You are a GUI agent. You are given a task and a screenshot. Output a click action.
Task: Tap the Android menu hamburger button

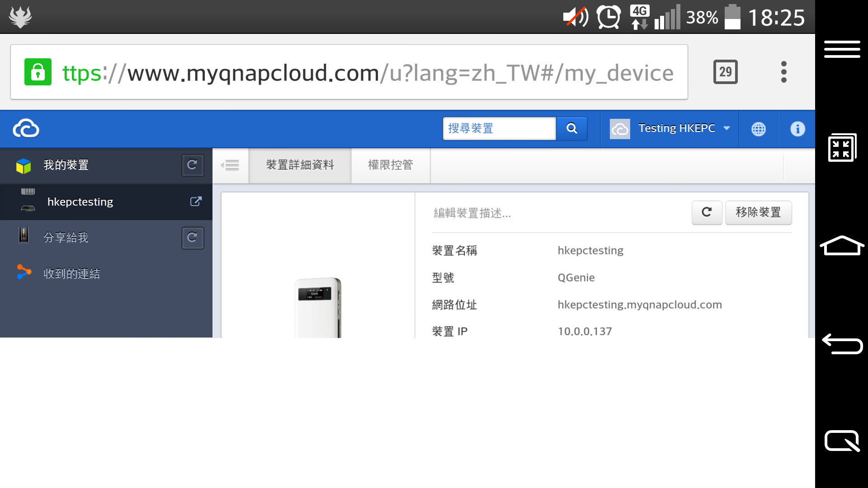click(842, 49)
